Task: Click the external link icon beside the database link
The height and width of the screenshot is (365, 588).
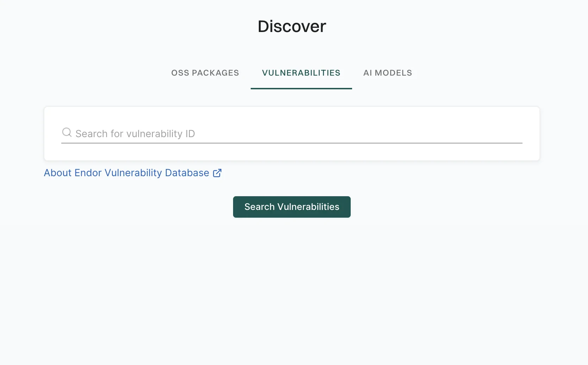Action: coord(217,173)
